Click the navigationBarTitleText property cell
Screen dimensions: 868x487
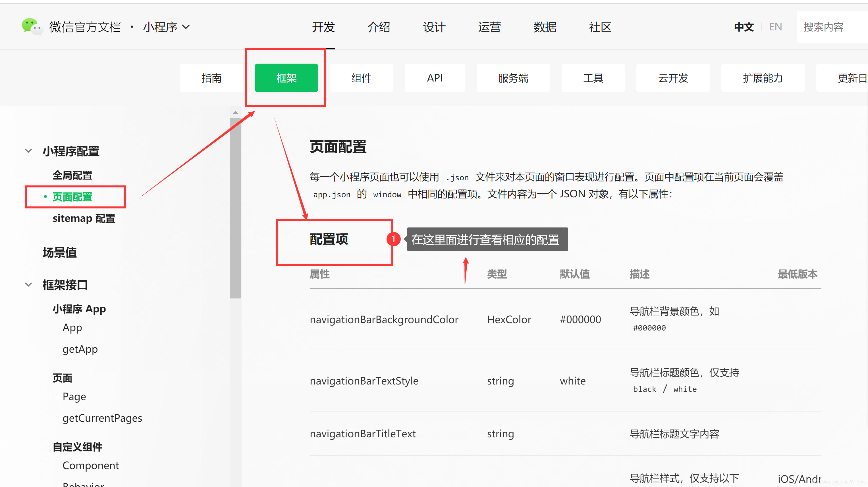coord(363,434)
